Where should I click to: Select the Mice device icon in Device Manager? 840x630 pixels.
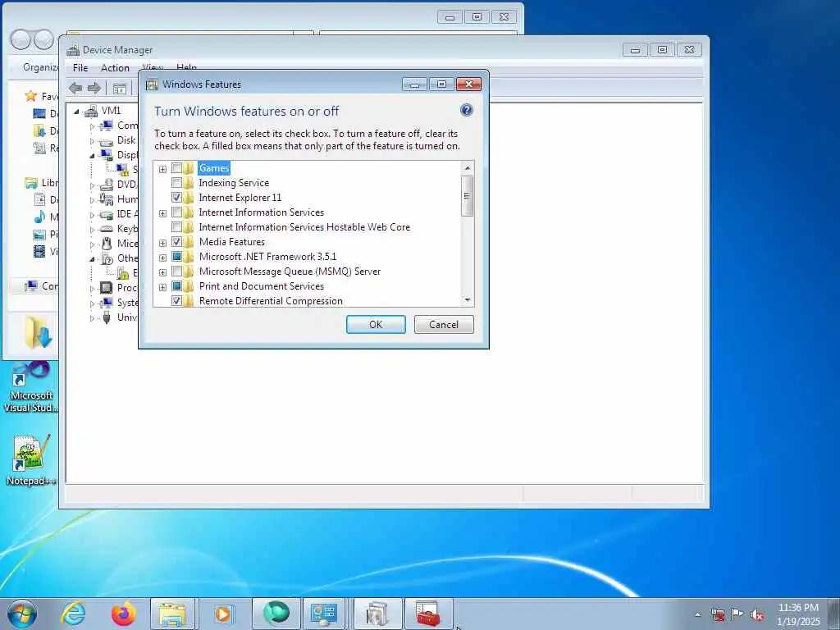click(107, 243)
